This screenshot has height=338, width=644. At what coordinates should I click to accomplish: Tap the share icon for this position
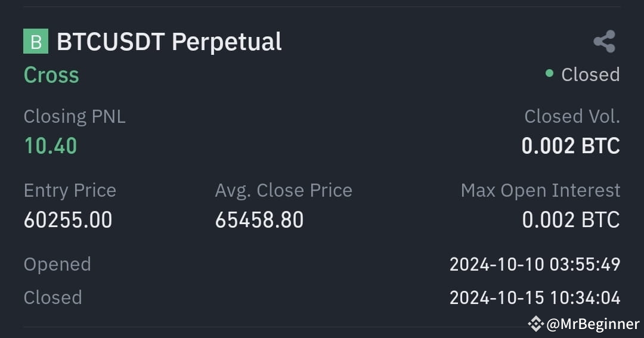click(604, 41)
